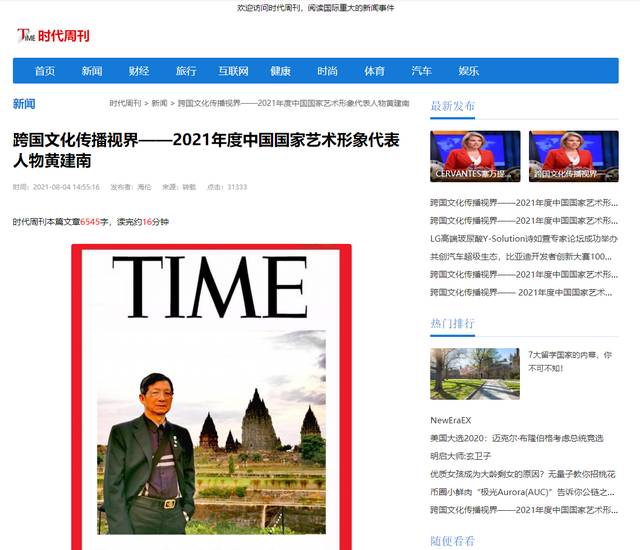Image resolution: width=640 pixels, height=550 pixels.
Task: Open the campus photo thumbnail under 热门排行
Action: click(x=475, y=374)
